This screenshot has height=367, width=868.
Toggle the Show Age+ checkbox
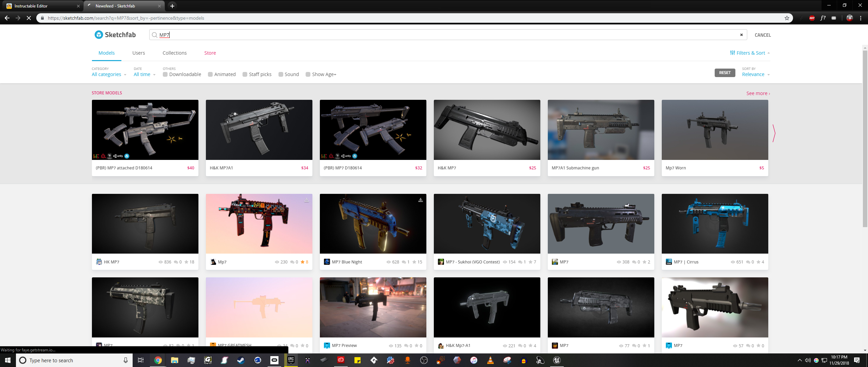(x=308, y=74)
